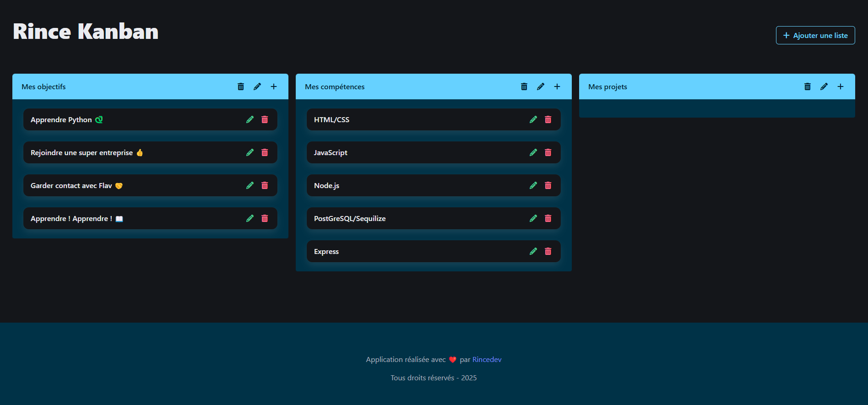Click the Rejoindre une super entreprise text
The width and height of the screenshot is (868, 405).
click(x=87, y=153)
